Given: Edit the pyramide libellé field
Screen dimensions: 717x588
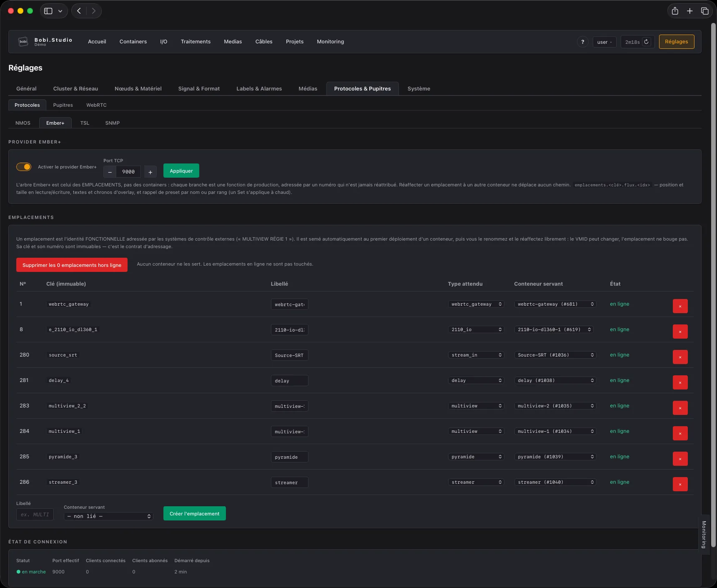Looking at the screenshot, I should (x=289, y=457).
